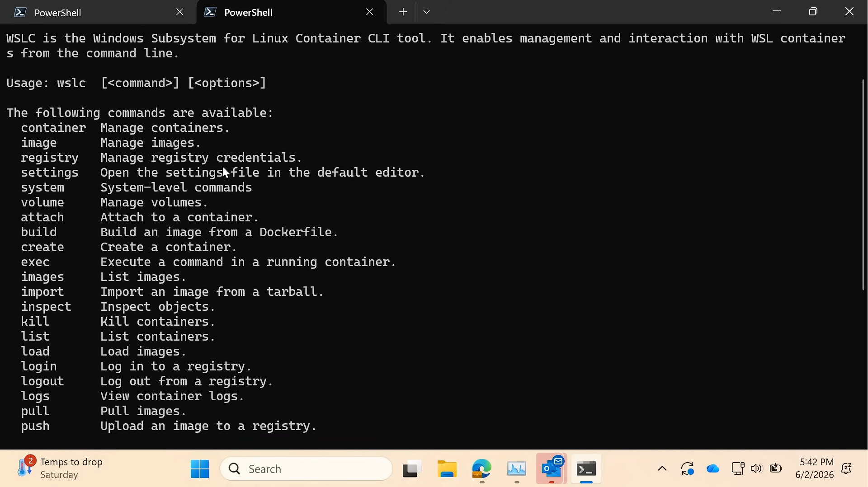Viewport: 868px width, 487px height.
Task: Click the sync arrows tray icon
Action: point(688,469)
